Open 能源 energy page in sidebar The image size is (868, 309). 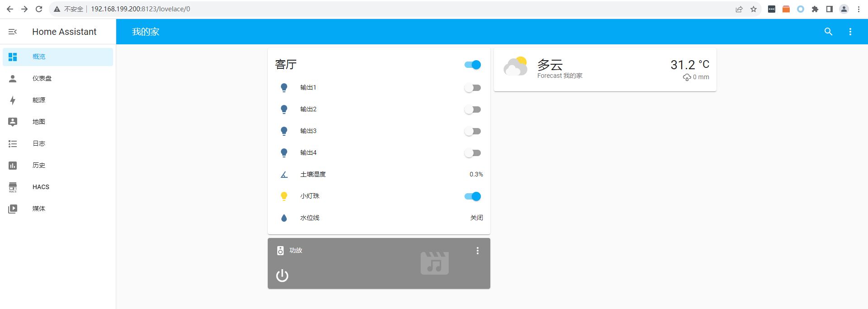(x=39, y=100)
